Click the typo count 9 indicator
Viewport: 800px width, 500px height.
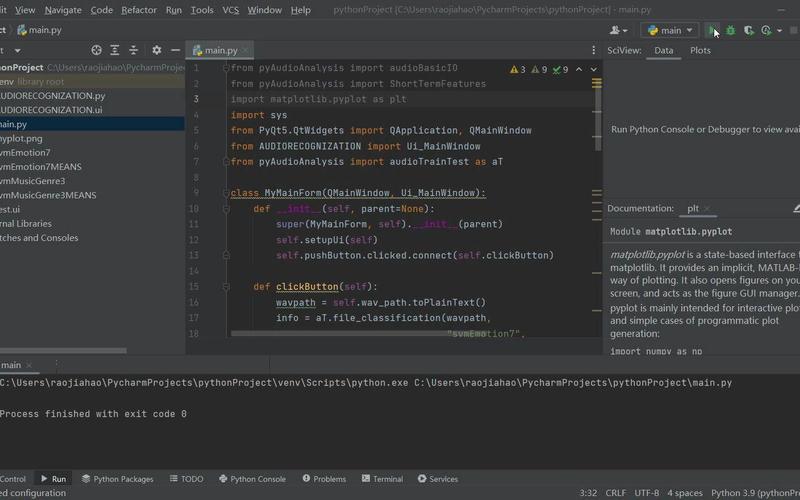coord(560,69)
